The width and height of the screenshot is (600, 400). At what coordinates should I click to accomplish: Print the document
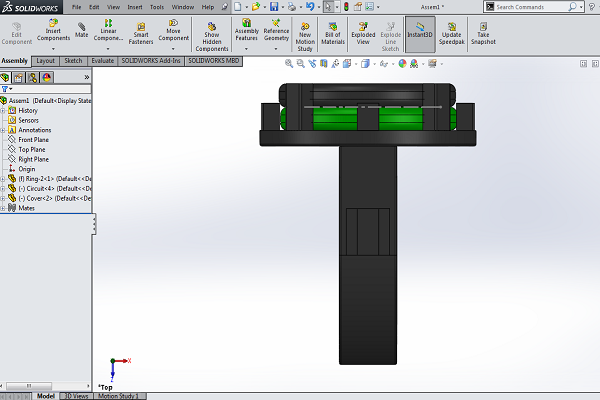[x=292, y=7]
